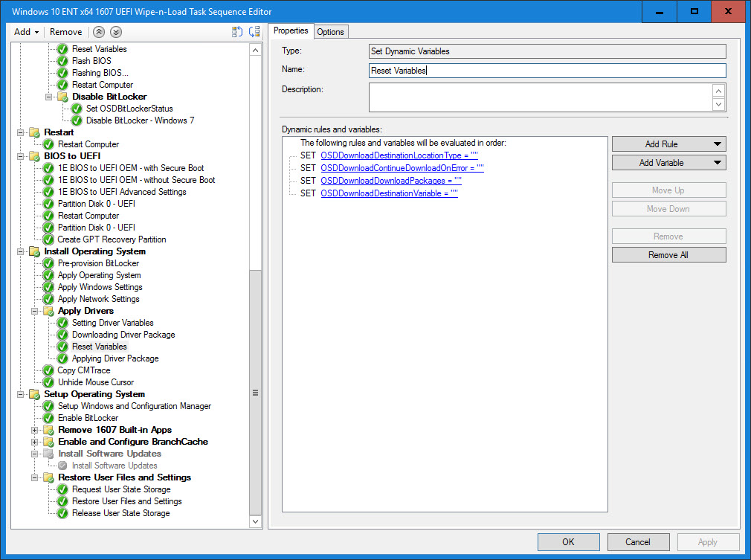The image size is (751, 560).
Task: Switch to the Options tab
Action: (330, 31)
